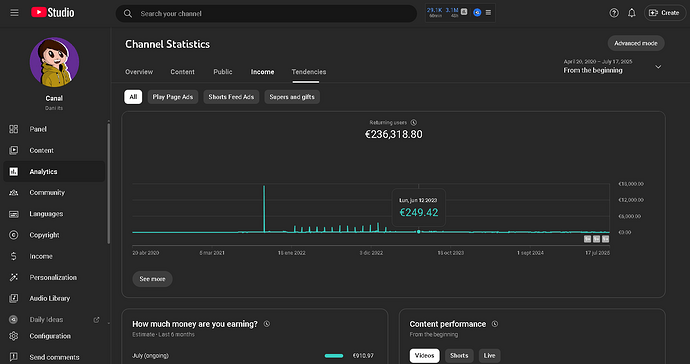
Task: Switch to the Overview tab
Action: point(139,72)
